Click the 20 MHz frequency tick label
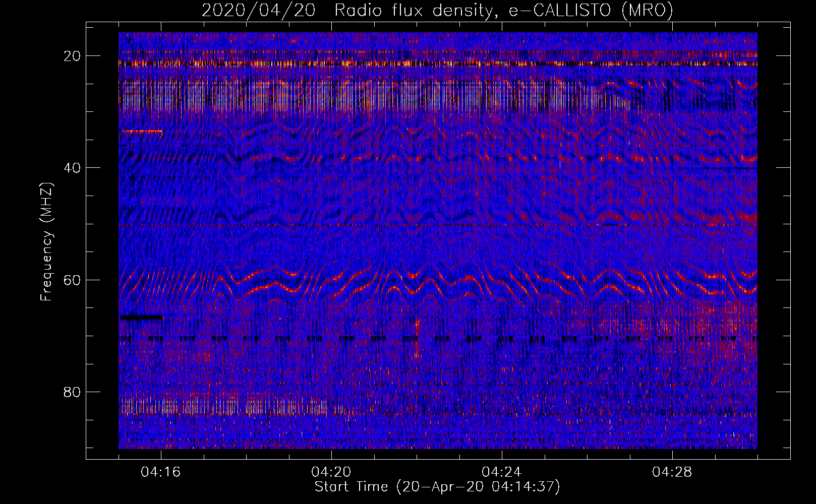The height and width of the screenshot is (504, 816). click(x=73, y=56)
